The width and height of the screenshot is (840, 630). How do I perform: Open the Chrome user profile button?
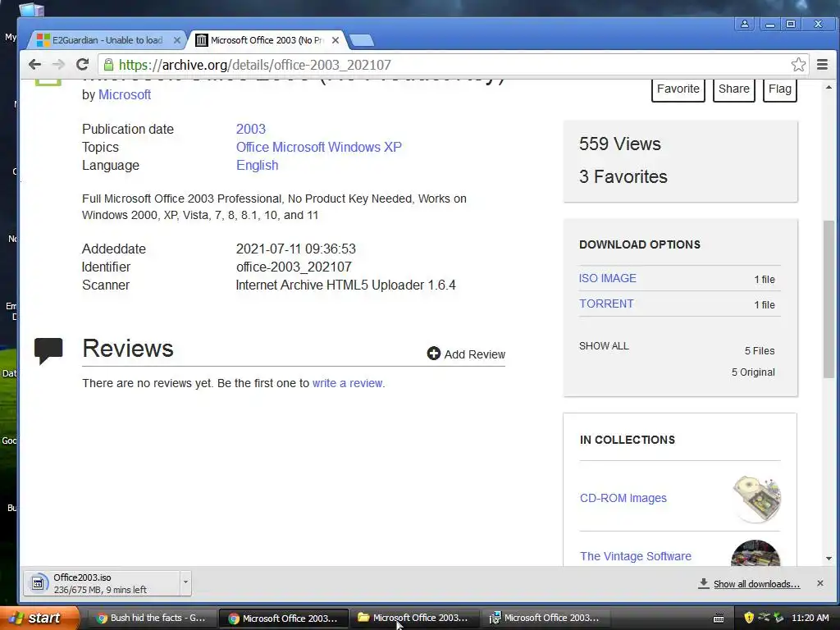pyautogui.click(x=745, y=24)
